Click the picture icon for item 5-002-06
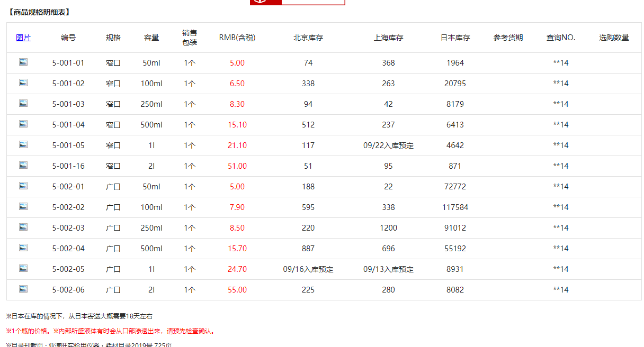 tap(23, 289)
